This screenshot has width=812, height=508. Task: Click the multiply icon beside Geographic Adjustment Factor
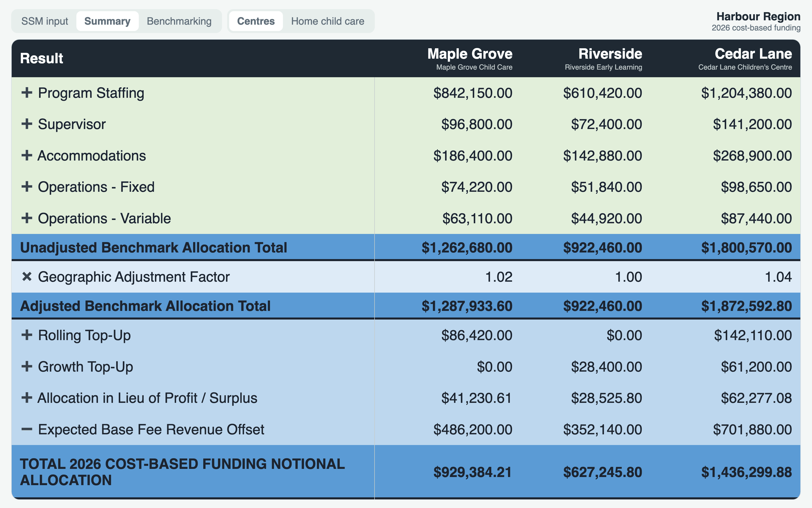[26, 277]
